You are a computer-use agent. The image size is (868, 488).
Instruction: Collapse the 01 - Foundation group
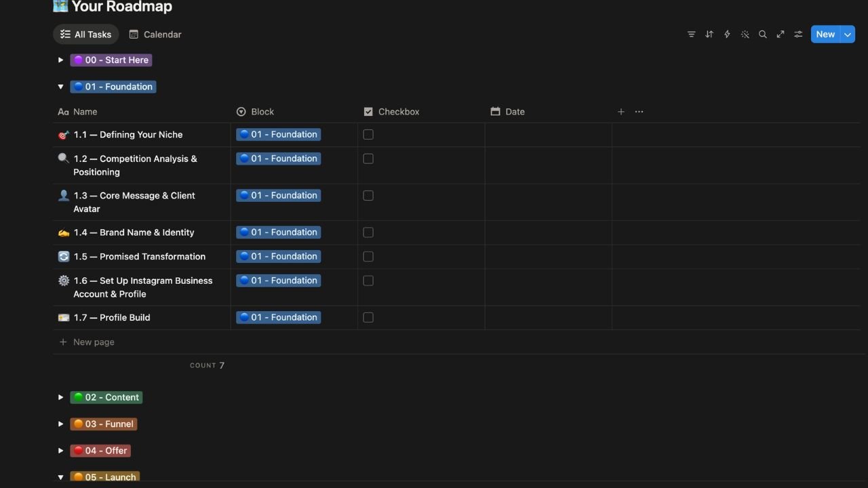[60, 87]
